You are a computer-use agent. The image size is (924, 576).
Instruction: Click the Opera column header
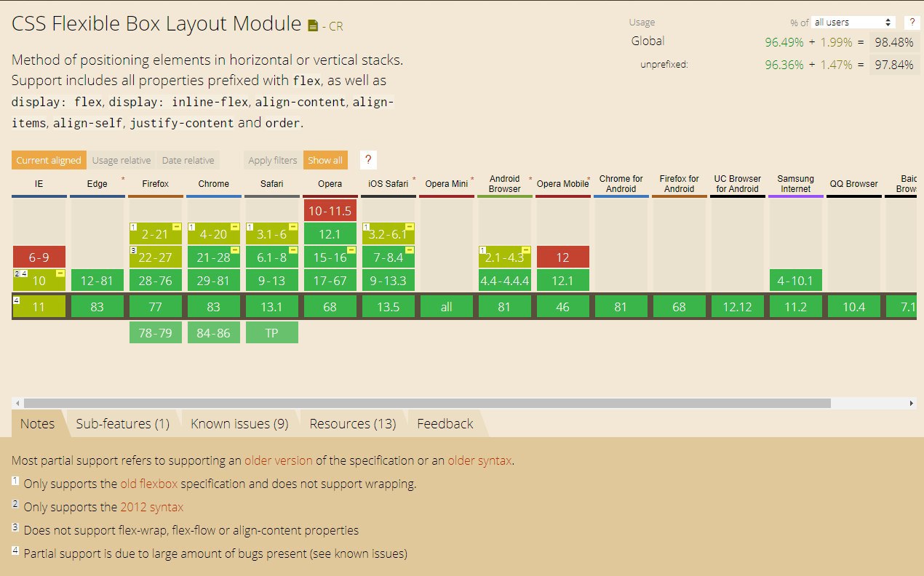pos(330,184)
